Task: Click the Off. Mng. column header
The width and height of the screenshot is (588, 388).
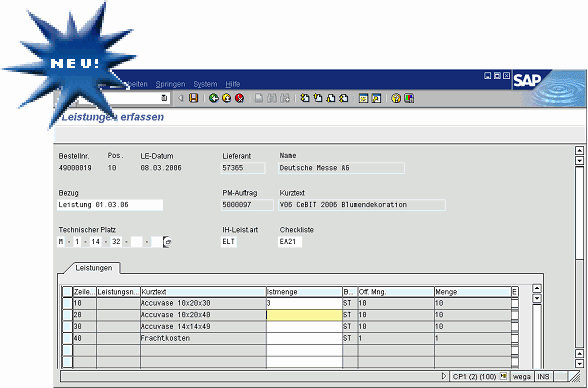Action: coord(396,292)
